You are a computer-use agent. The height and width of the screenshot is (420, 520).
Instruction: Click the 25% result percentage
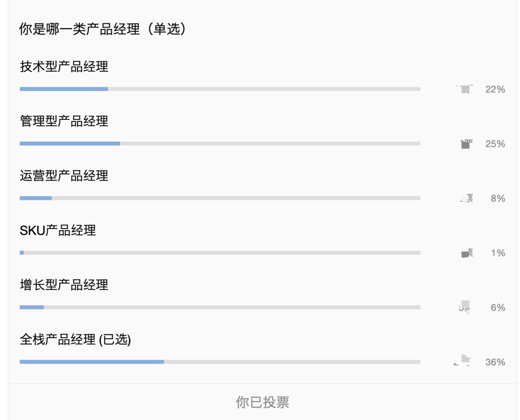[x=495, y=144]
